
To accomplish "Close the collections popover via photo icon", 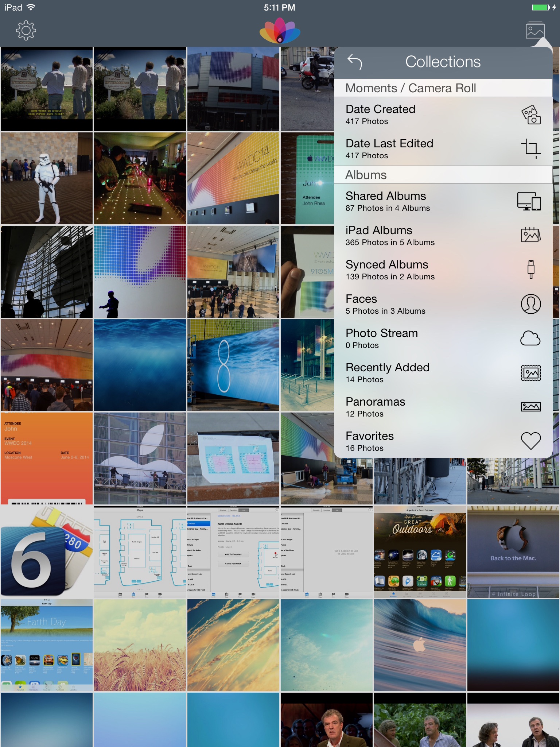I will [x=535, y=31].
